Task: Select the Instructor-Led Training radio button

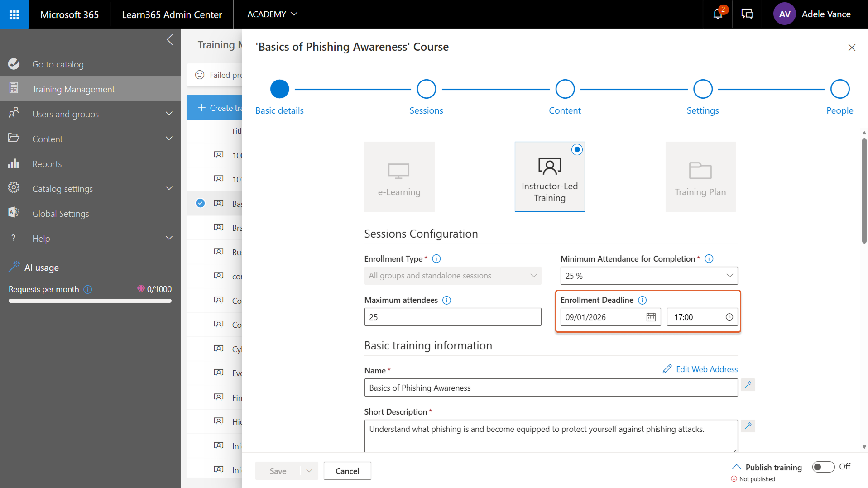Action: [577, 150]
